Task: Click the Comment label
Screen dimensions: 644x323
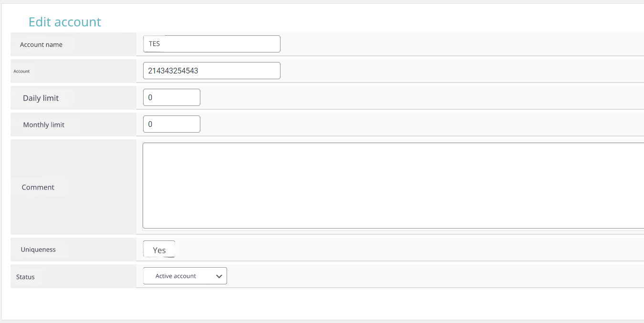Action: click(38, 188)
